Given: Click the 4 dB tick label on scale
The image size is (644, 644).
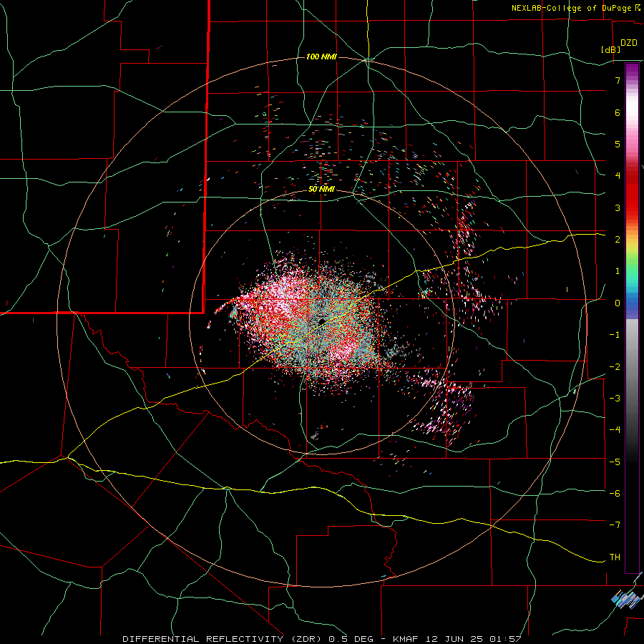Looking at the screenshot, I should [x=618, y=176].
